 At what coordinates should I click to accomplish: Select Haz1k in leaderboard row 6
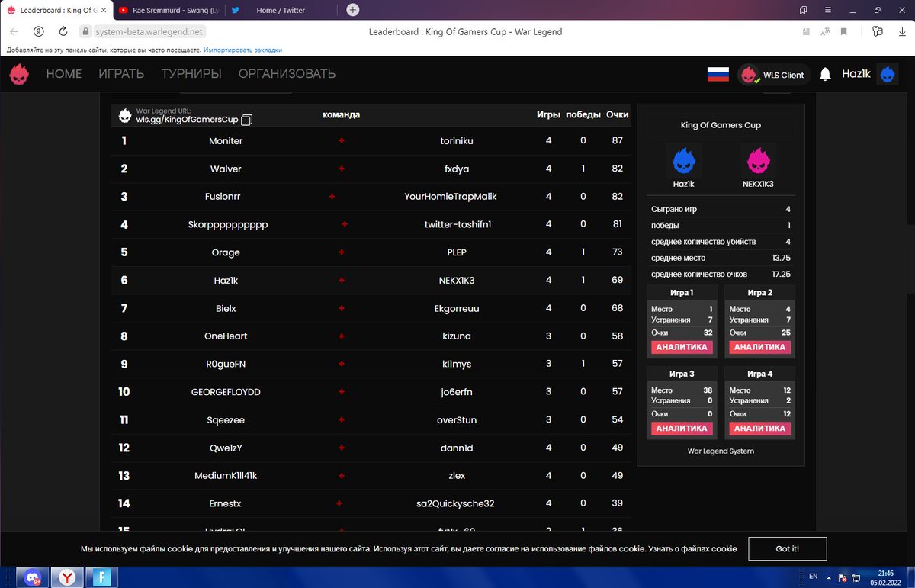pos(226,280)
